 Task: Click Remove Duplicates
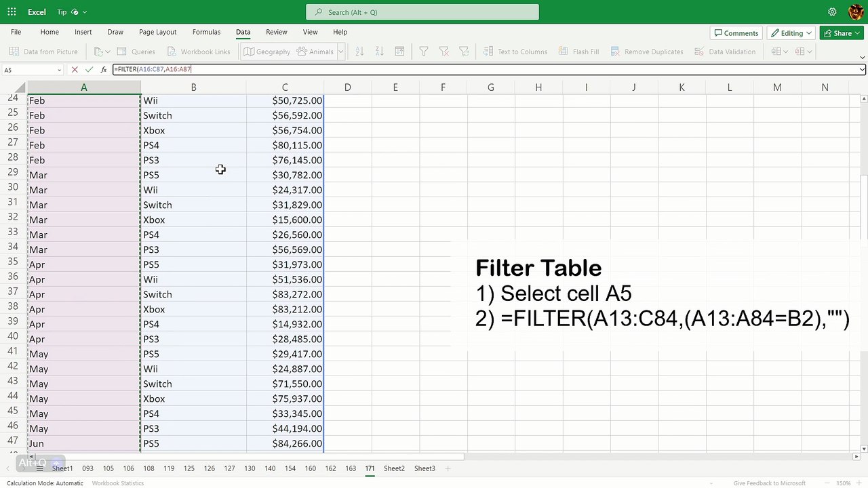(647, 52)
